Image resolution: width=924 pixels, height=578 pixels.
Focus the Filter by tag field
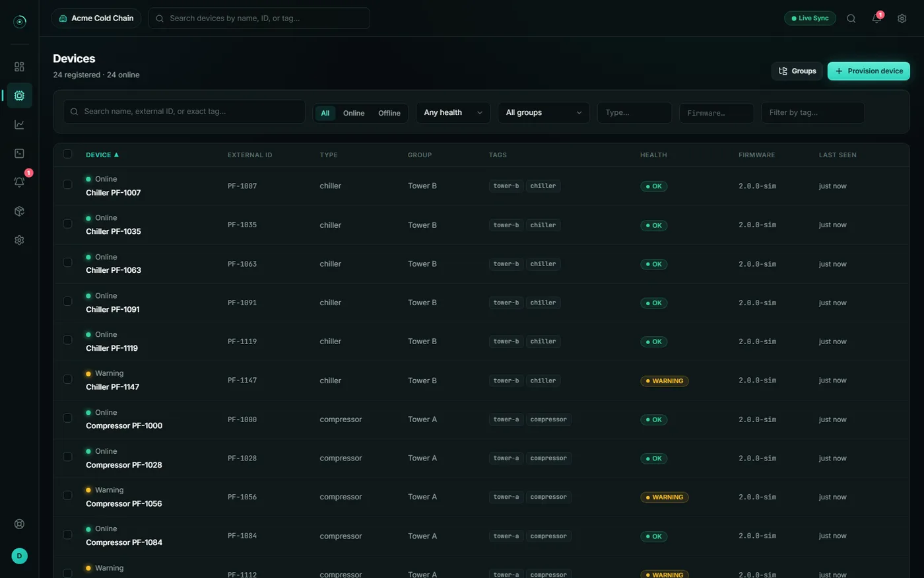[x=812, y=112]
